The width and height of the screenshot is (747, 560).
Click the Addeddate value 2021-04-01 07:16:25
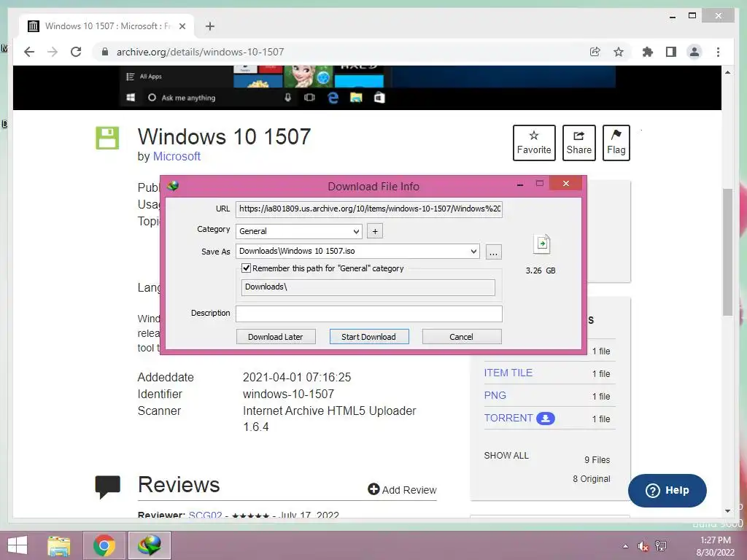click(x=297, y=377)
